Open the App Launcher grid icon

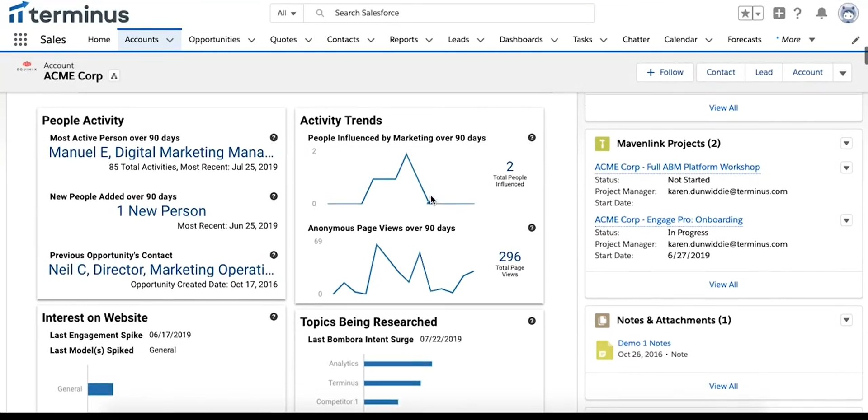coord(20,39)
